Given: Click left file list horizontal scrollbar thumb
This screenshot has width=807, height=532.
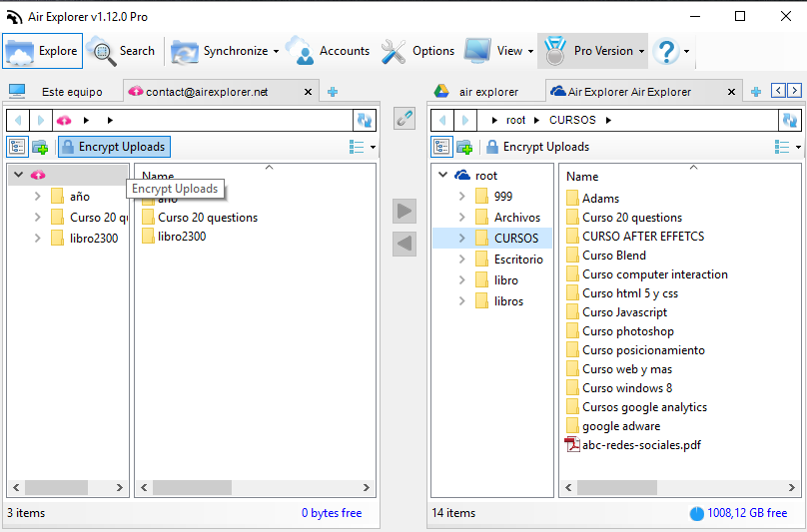Looking at the screenshot, I should point(192,487).
